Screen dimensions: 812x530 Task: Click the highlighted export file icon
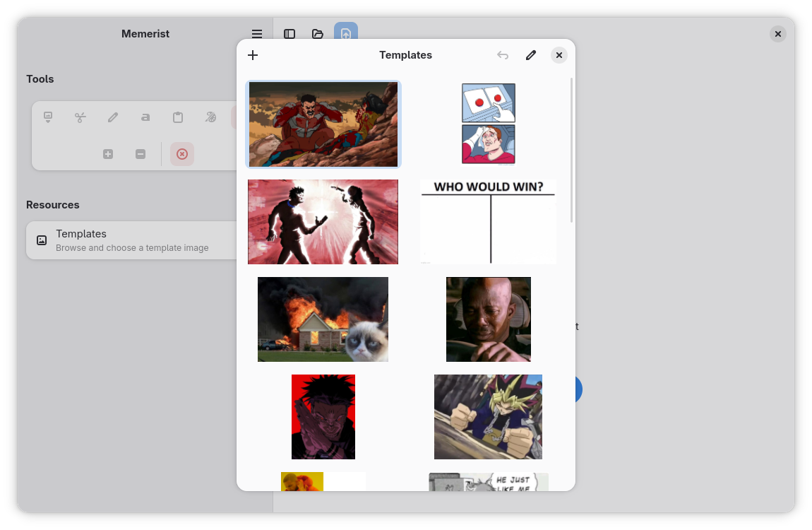pos(346,33)
